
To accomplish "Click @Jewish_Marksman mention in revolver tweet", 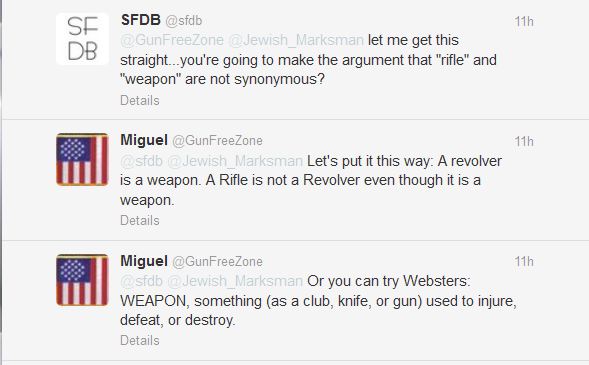I will [x=235, y=161].
